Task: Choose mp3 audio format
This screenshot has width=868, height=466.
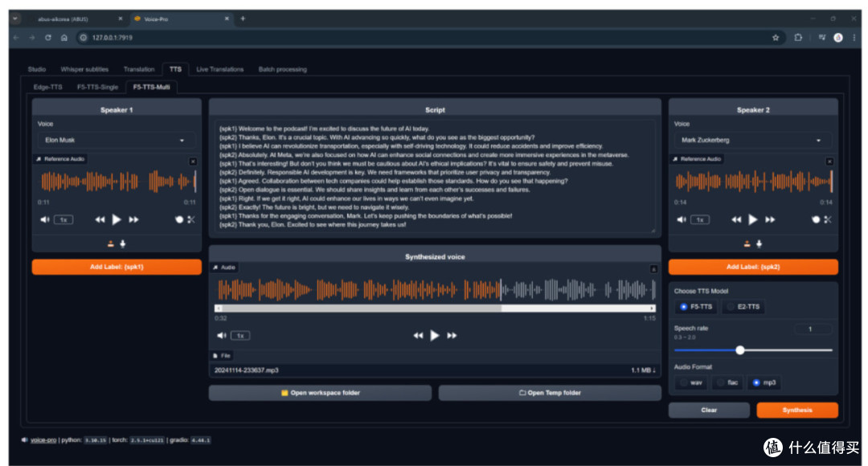Action: [x=756, y=382]
